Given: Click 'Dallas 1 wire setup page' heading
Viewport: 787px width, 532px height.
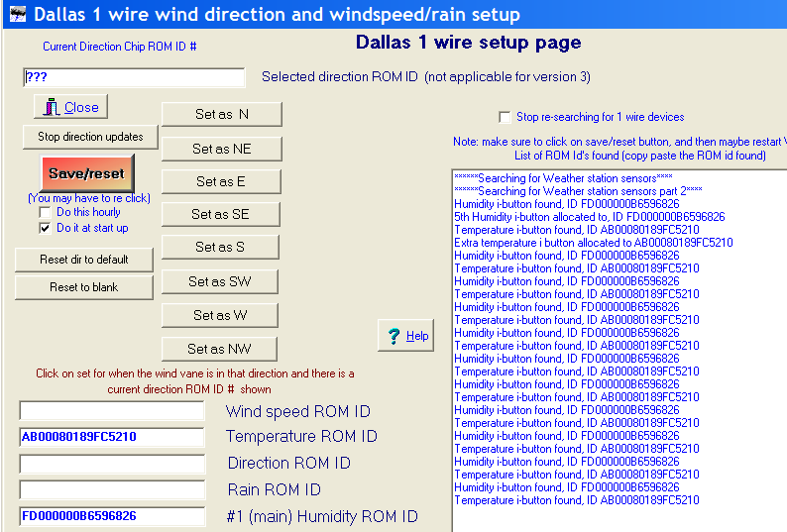Looking at the screenshot, I should click(468, 43).
